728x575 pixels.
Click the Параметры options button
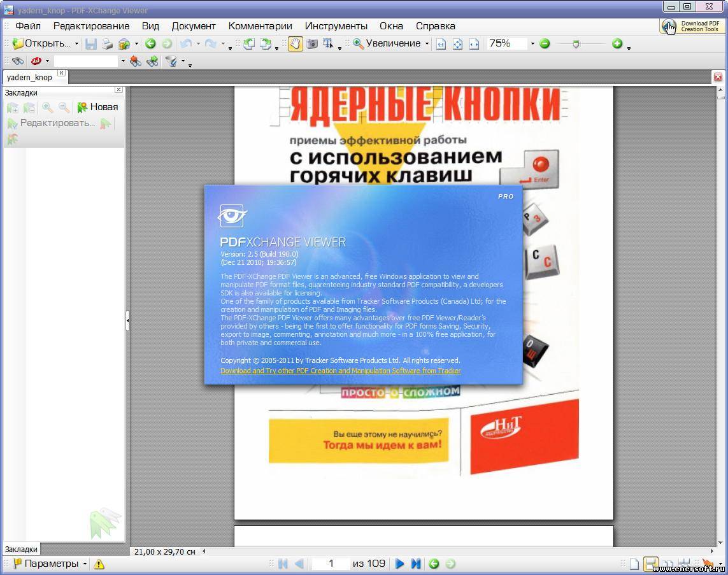tap(46, 564)
